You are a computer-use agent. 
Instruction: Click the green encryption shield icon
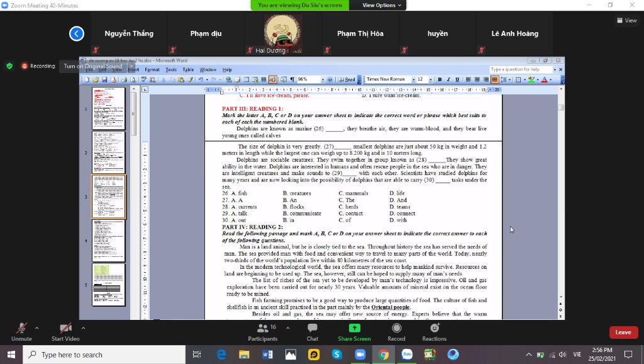coord(9,65)
